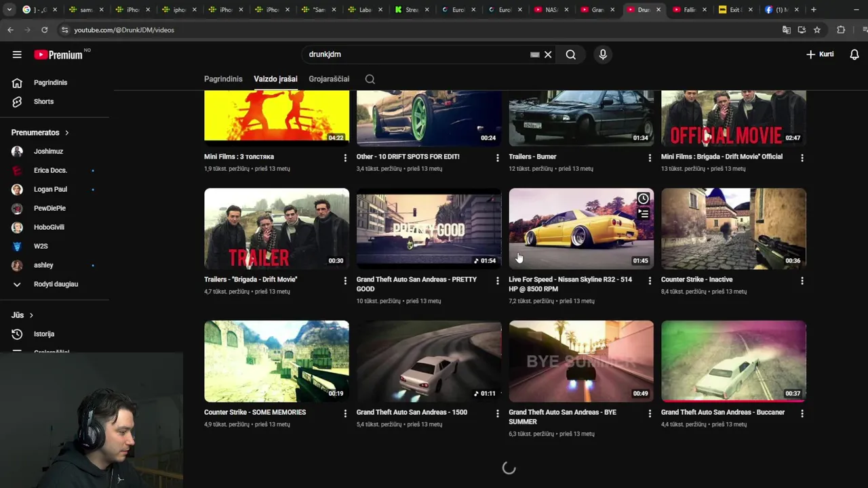Play the PRETTY GOOD thumbnail

[429, 229]
